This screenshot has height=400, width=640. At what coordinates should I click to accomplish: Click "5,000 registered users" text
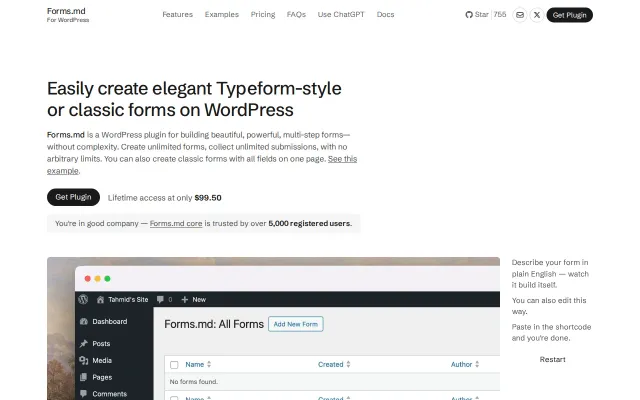click(309, 224)
